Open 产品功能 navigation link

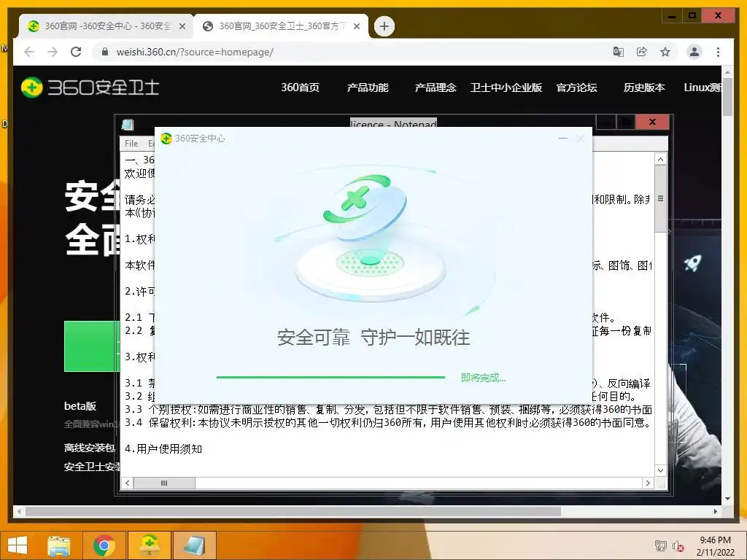(x=368, y=87)
